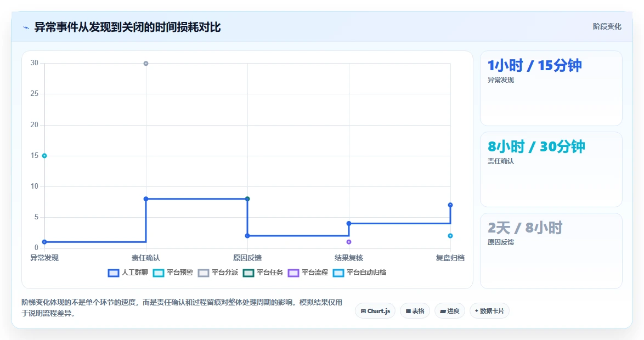Toggle the 平台预警 legend item
This screenshot has width=644, height=340.
click(x=172, y=273)
